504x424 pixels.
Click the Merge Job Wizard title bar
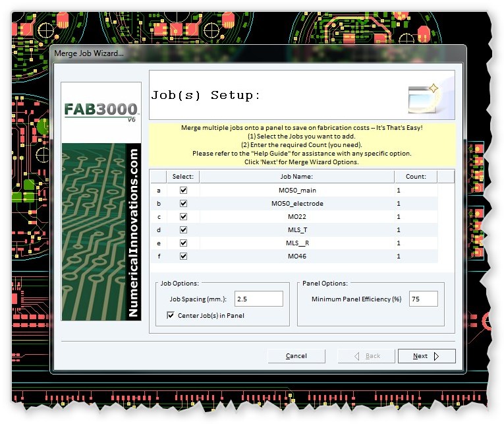tap(258, 53)
